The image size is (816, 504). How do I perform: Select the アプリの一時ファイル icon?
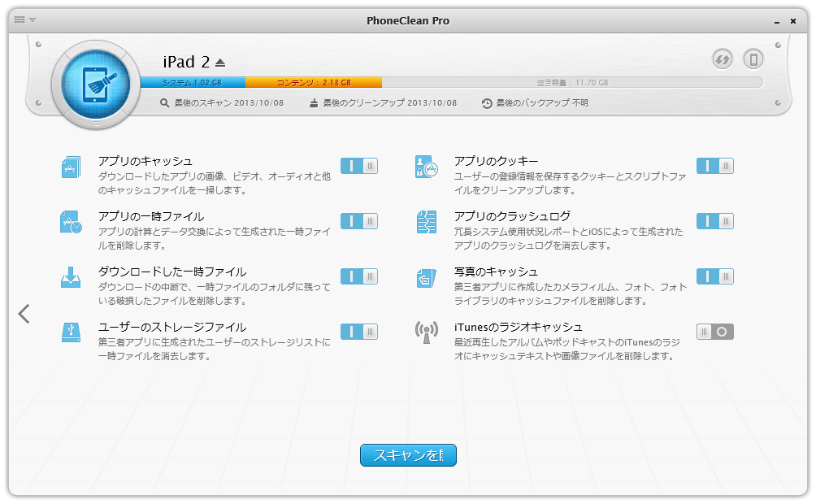71,223
